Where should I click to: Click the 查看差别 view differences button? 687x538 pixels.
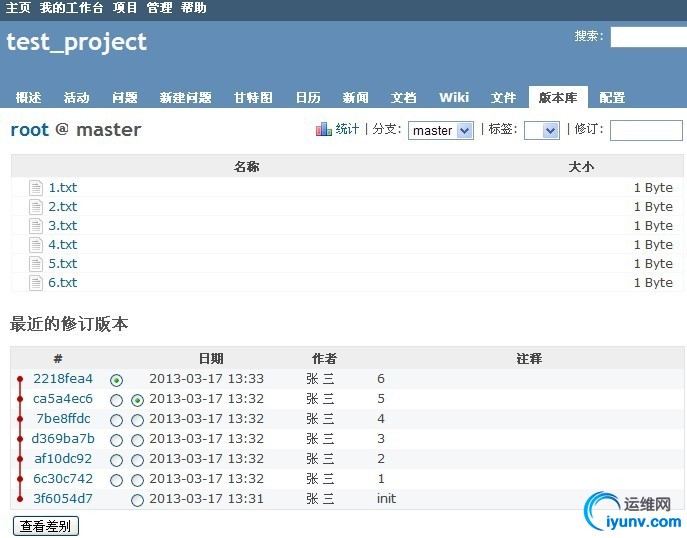pyautogui.click(x=46, y=526)
